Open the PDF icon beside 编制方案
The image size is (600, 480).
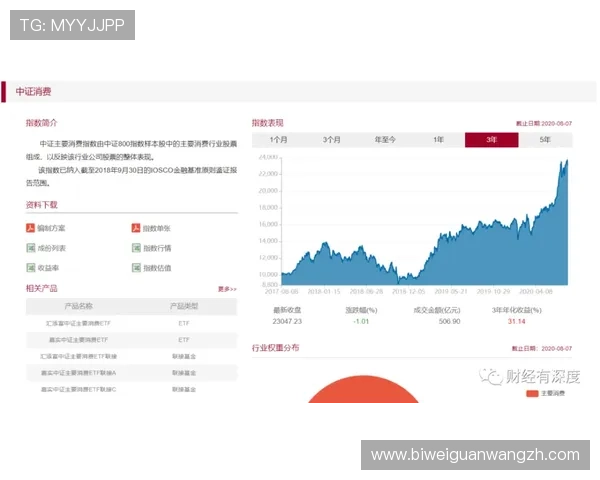pos(30,228)
